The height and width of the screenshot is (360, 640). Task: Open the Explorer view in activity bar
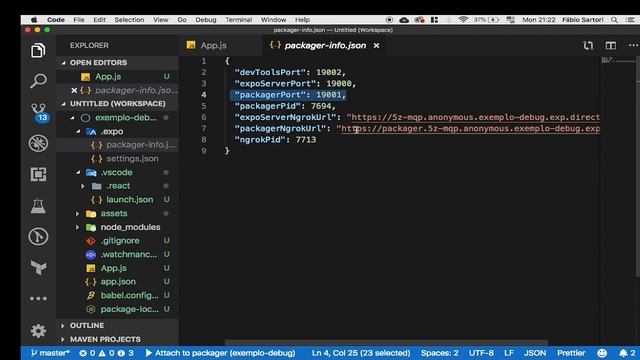(x=38, y=51)
